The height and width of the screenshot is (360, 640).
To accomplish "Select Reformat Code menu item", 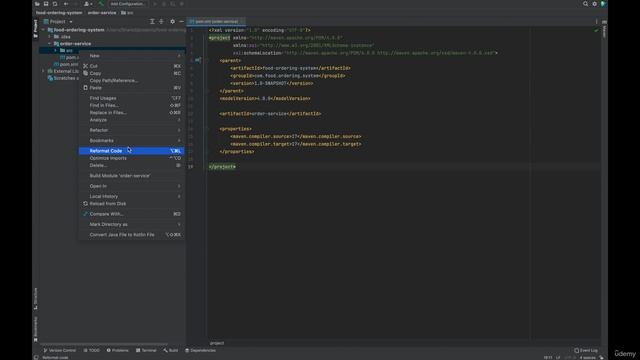I will pyautogui.click(x=131, y=151).
